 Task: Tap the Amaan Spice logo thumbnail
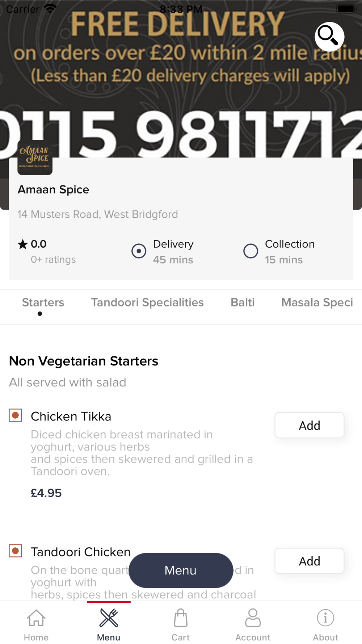[x=35, y=158]
